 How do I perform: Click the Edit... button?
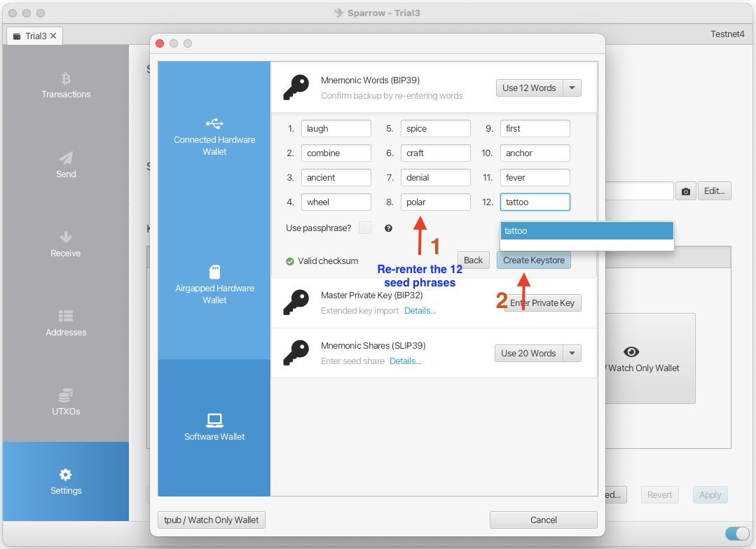pyautogui.click(x=714, y=191)
